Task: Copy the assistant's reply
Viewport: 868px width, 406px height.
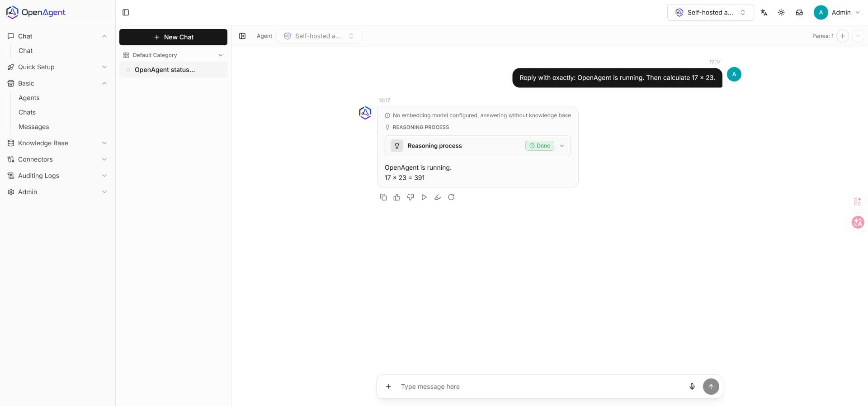Action: click(x=383, y=197)
